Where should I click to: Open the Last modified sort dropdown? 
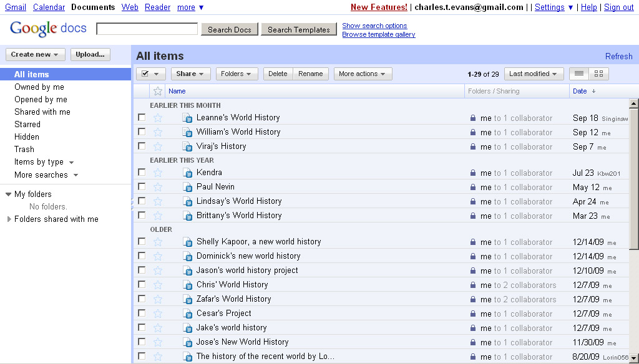tap(534, 74)
